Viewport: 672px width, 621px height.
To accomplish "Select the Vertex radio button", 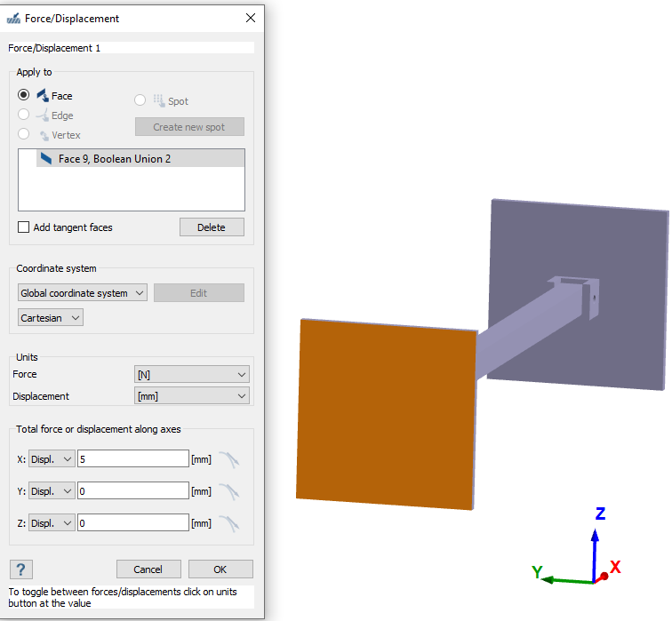I will [24, 134].
